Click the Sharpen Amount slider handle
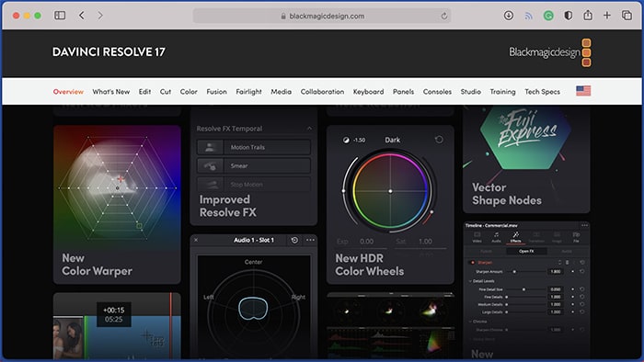 514,271
